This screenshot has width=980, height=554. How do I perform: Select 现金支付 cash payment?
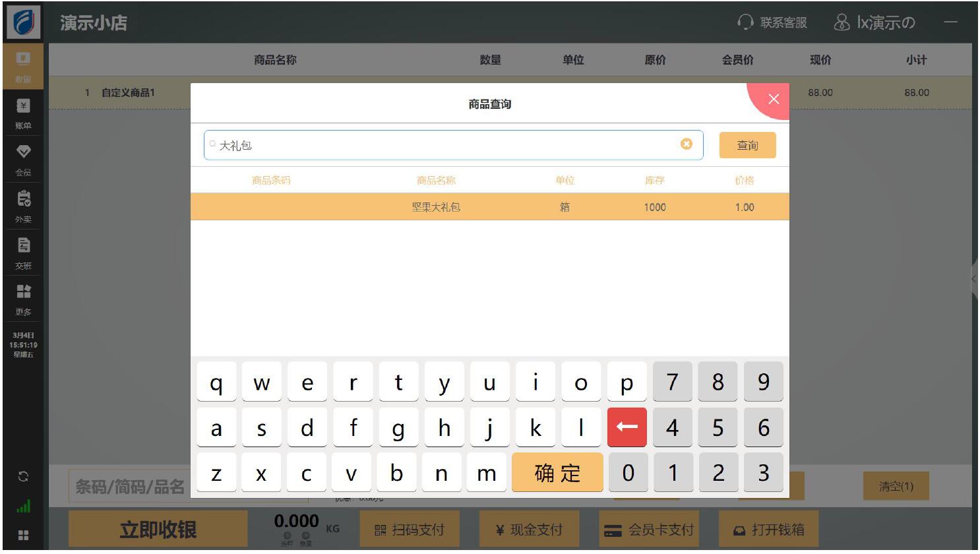coord(529,530)
